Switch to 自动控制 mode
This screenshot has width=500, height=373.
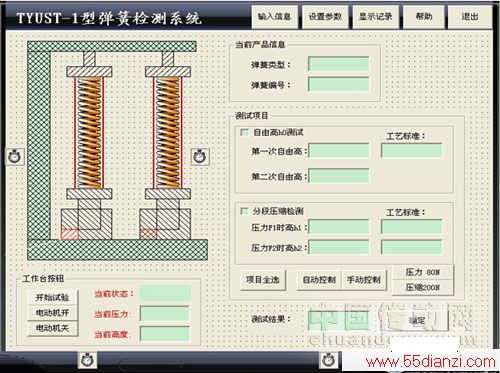tap(319, 280)
